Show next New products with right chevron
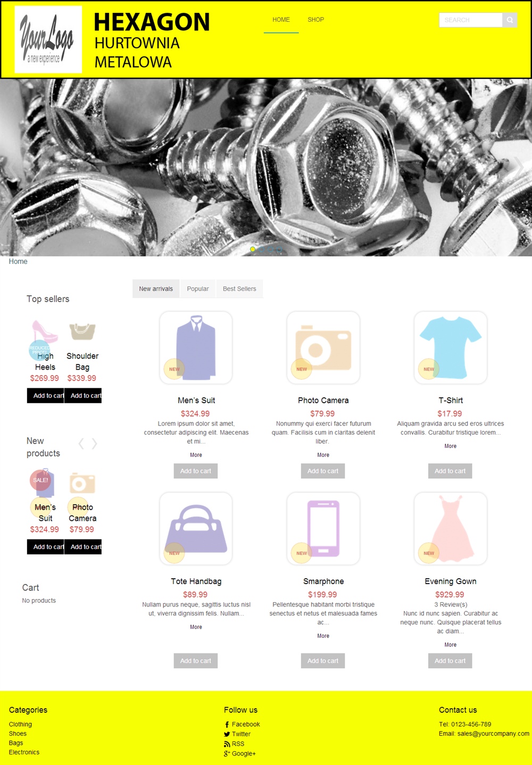532x765 pixels. click(x=94, y=444)
